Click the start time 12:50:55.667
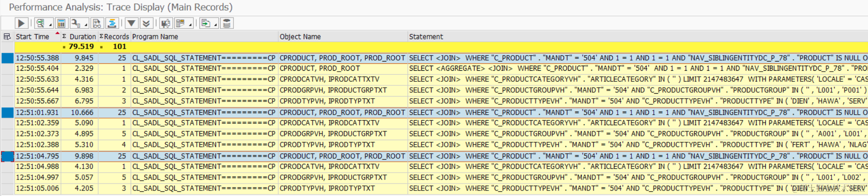The height and width of the screenshot is (196, 868). point(38,101)
